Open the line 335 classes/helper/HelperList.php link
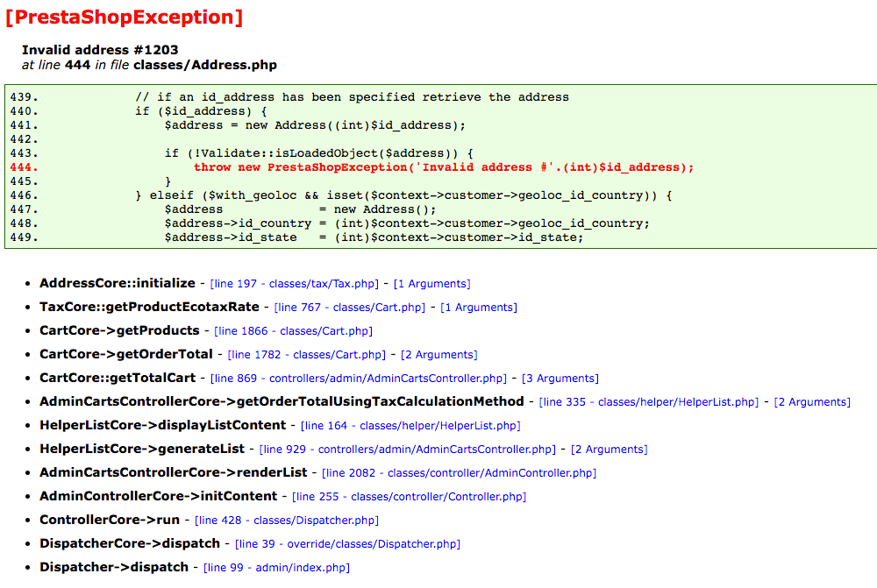Viewport: 877px width, 588px height. tap(649, 402)
